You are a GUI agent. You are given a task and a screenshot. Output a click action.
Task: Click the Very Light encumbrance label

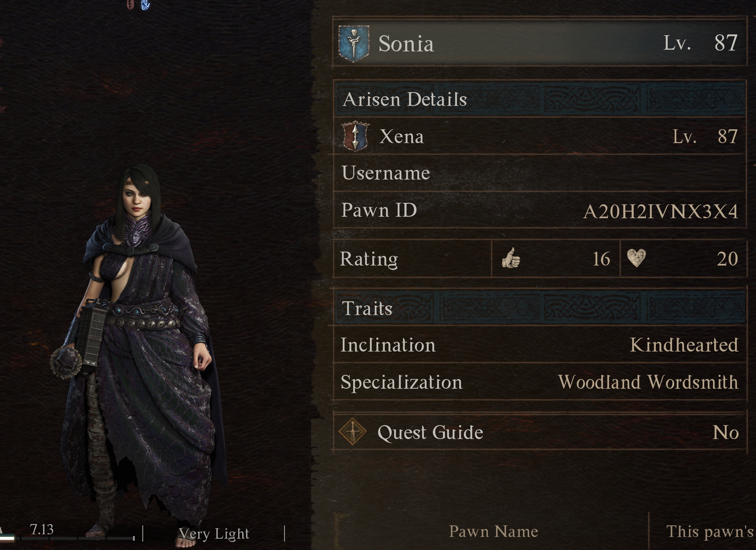tap(214, 534)
